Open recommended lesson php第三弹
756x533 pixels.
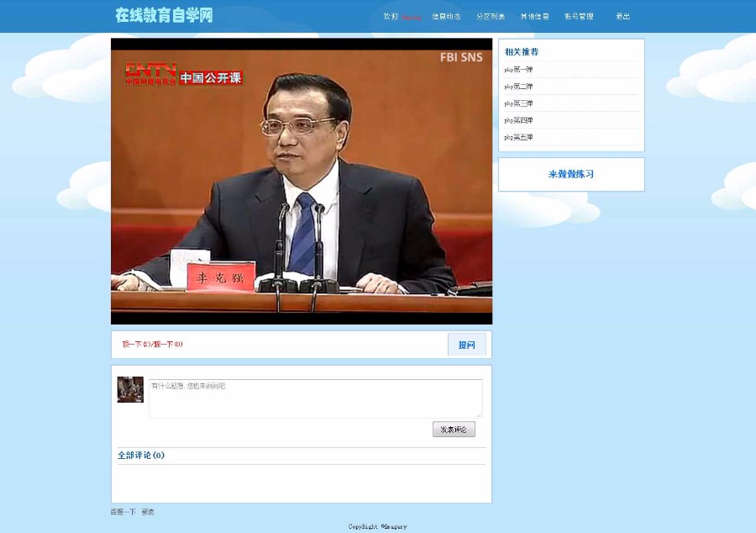(x=518, y=103)
